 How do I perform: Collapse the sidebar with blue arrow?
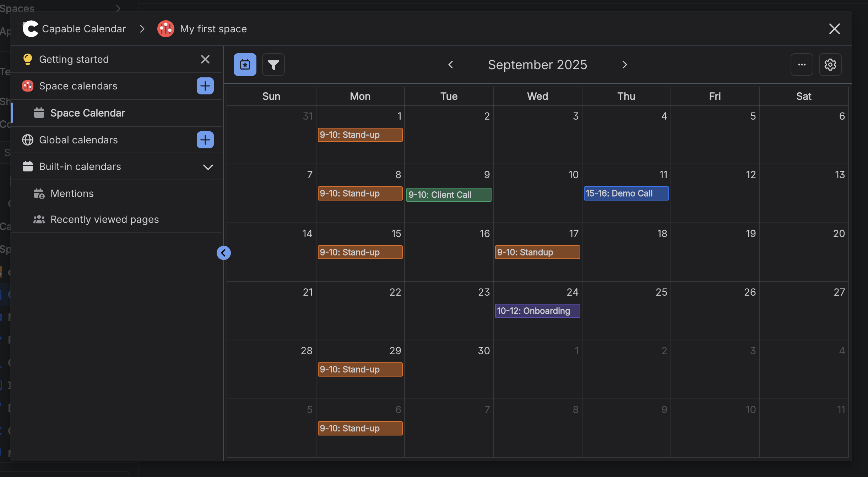click(223, 253)
